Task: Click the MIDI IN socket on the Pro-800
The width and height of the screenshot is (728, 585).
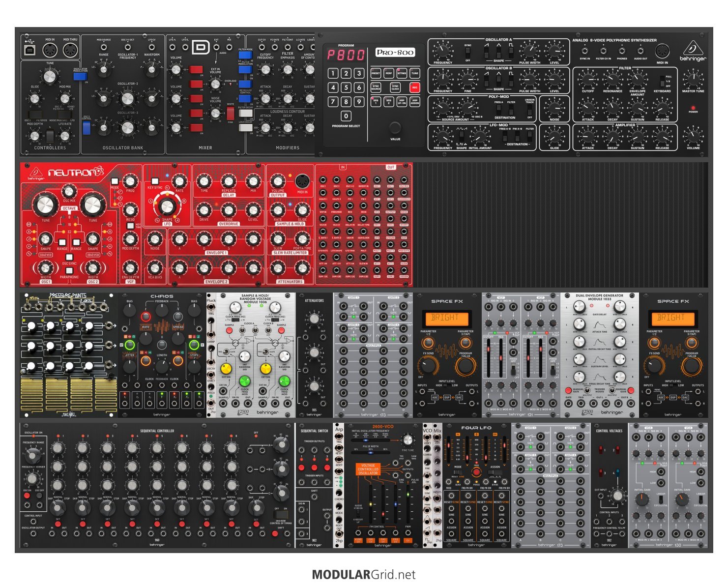Action: pos(662,51)
